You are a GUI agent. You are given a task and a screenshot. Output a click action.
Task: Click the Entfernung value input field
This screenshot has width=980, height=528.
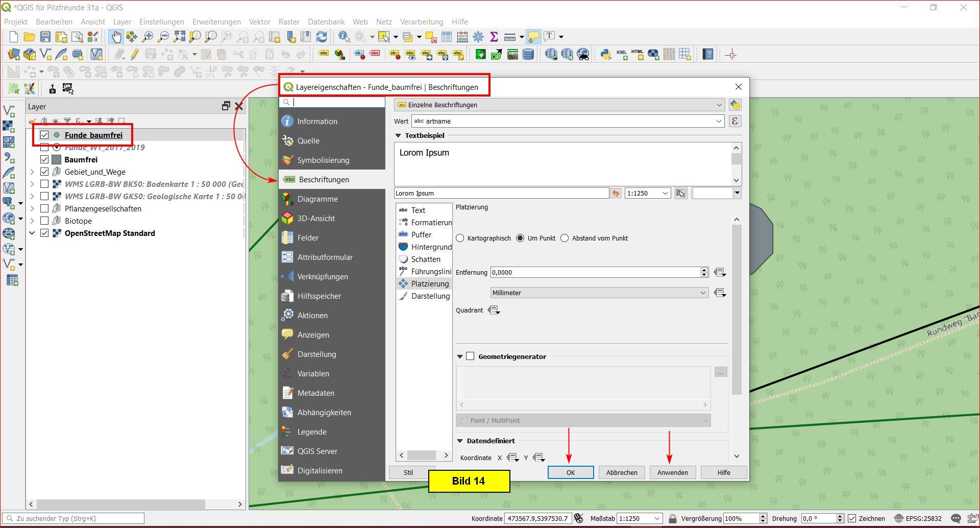click(x=595, y=272)
